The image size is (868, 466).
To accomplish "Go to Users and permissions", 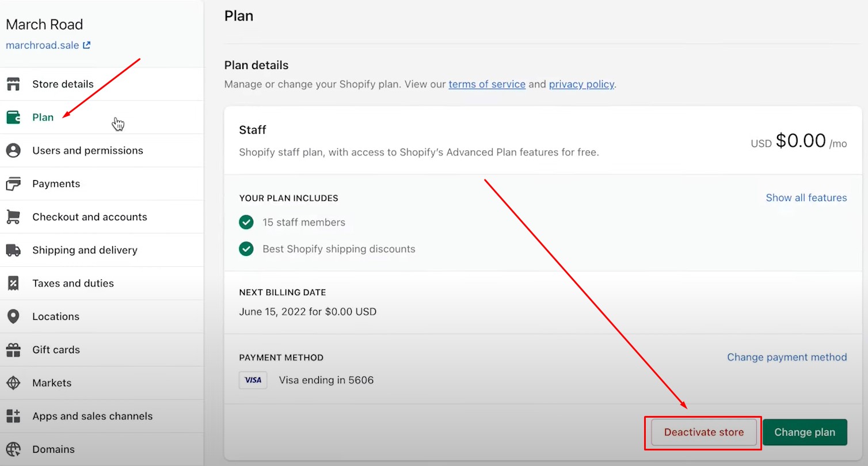I will tap(101, 151).
